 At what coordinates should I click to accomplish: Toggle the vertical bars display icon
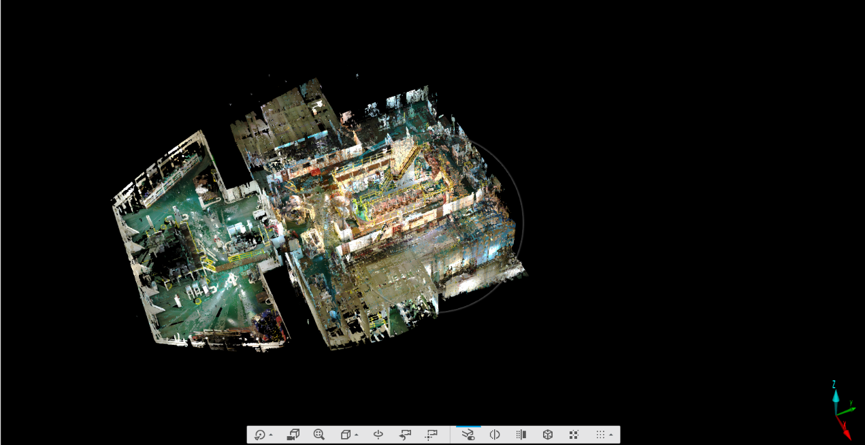[x=521, y=435]
